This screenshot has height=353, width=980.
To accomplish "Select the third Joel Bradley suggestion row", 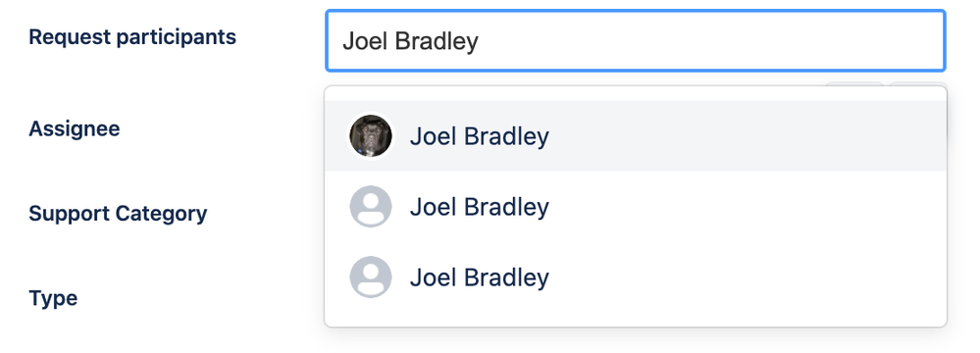I will click(x=636, y=277).
